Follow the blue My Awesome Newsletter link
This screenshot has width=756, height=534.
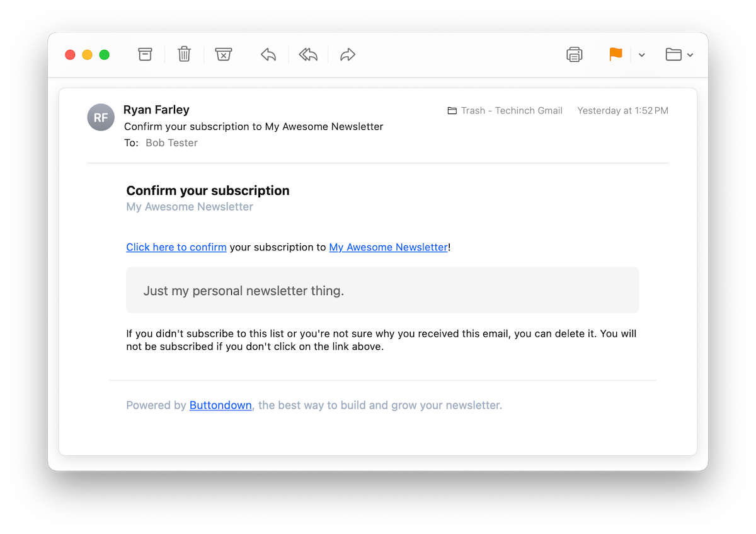click(x=388, y=247)
